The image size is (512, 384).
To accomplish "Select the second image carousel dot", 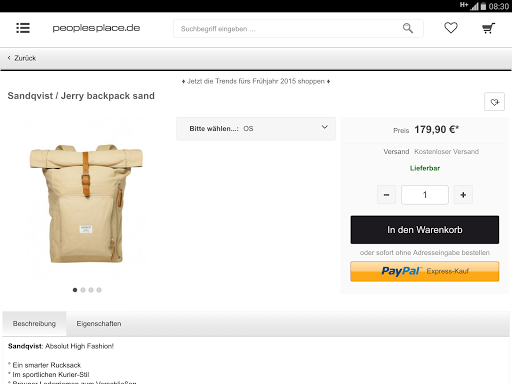I will point(83,290).
